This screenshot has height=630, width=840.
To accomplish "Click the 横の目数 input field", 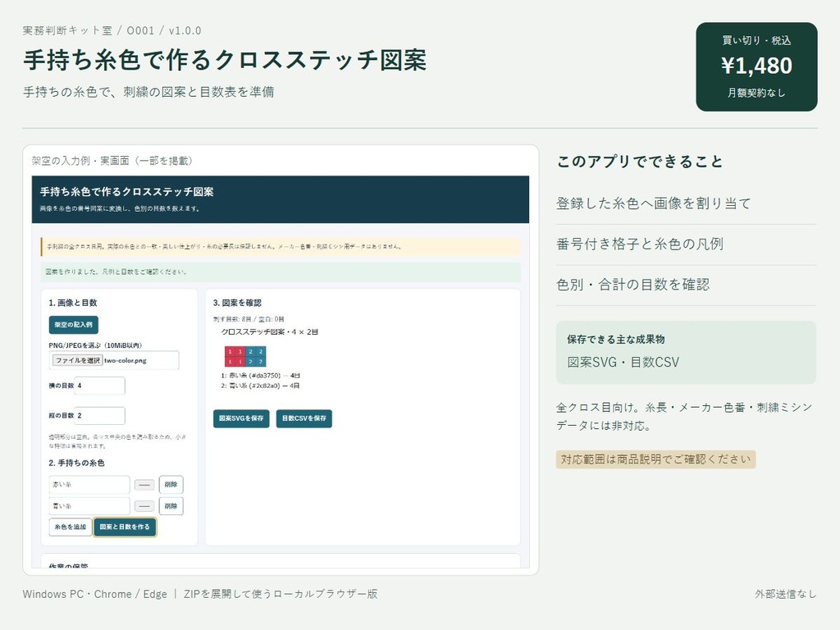I will coord(99,386).
